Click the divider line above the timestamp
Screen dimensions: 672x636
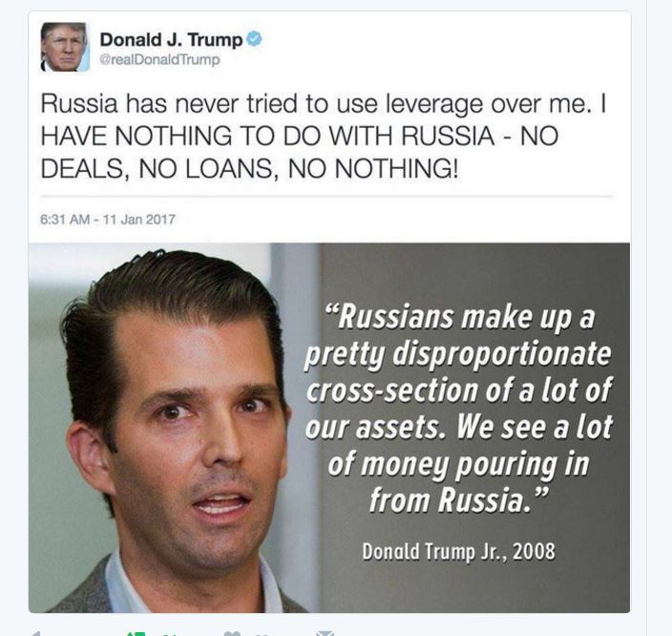326,197
